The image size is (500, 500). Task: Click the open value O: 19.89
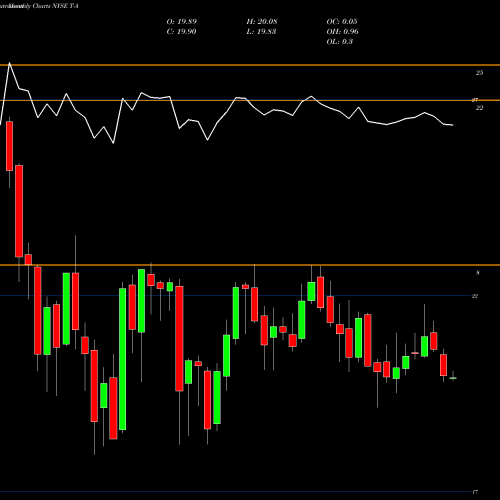pyautogui.click(x=182, y=22)
